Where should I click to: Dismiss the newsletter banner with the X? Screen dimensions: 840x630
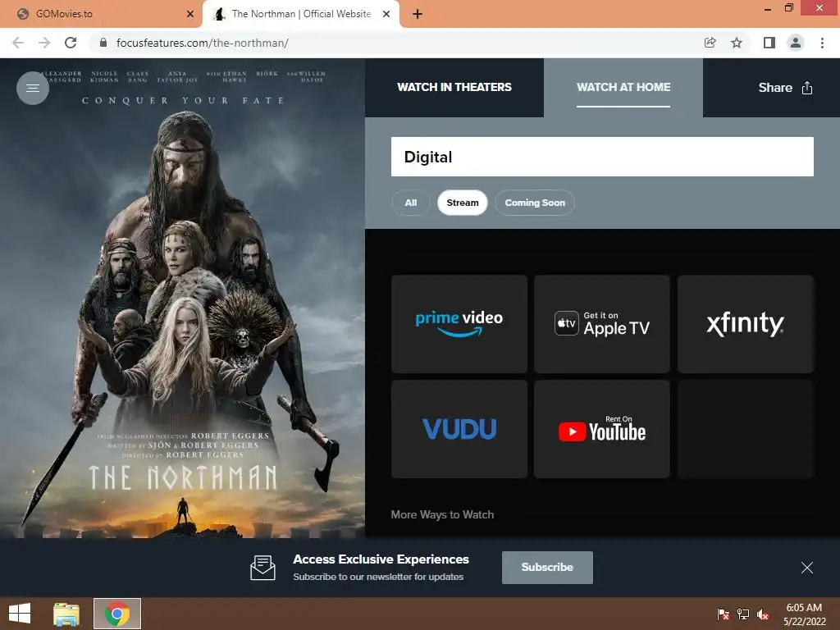(x=807, y=568)
